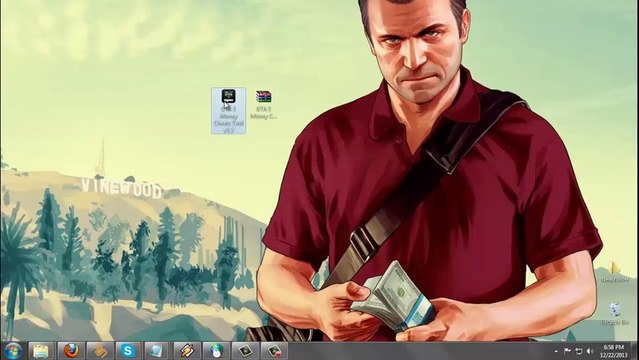
Task: Select the New folder desktop icon
Action: 615,272
